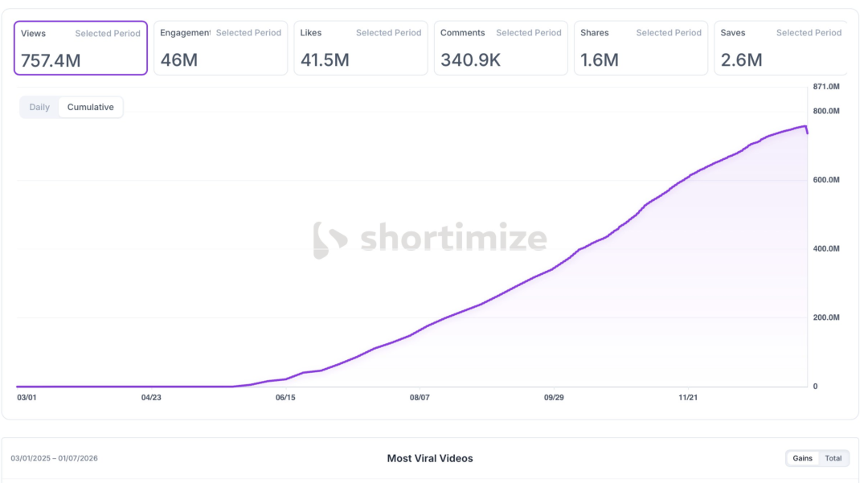Choose the Saves metric card
This screenshot has height=483, width=868.
[x=780, y=48]
